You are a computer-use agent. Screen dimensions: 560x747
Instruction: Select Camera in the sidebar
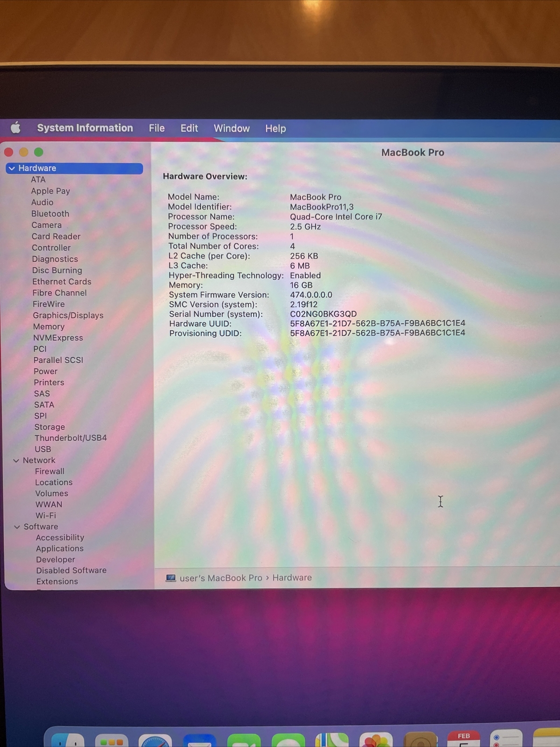(x=46, y=225)
